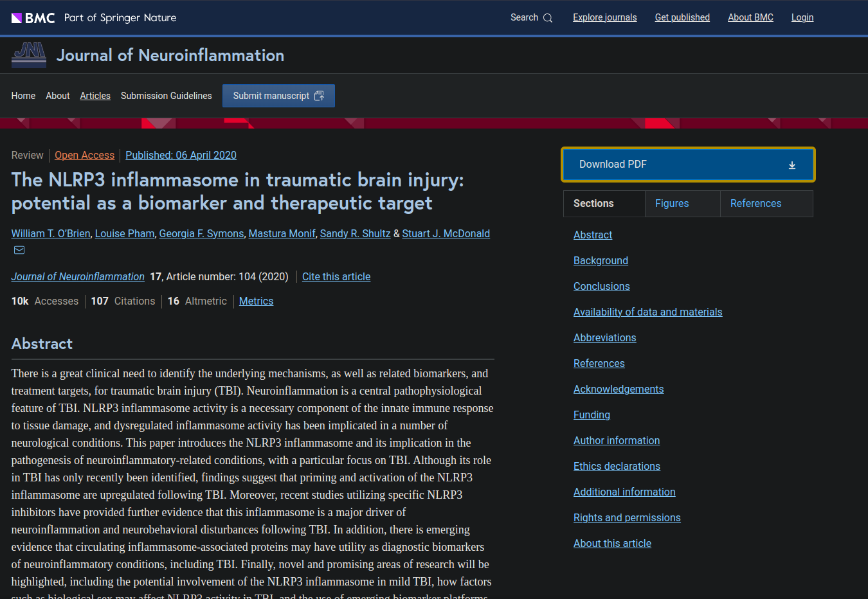Jump to Conclusions section
Viewport: 868px width, 599px height.
(602, 286)
